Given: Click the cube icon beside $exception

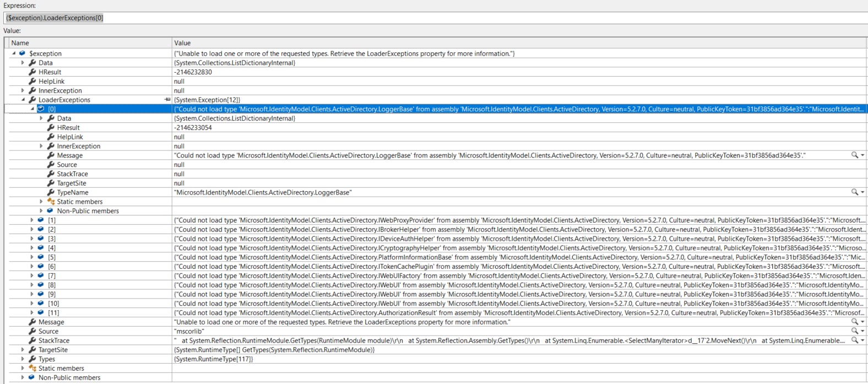Looking at the screenshot, I should pos(22,53).
